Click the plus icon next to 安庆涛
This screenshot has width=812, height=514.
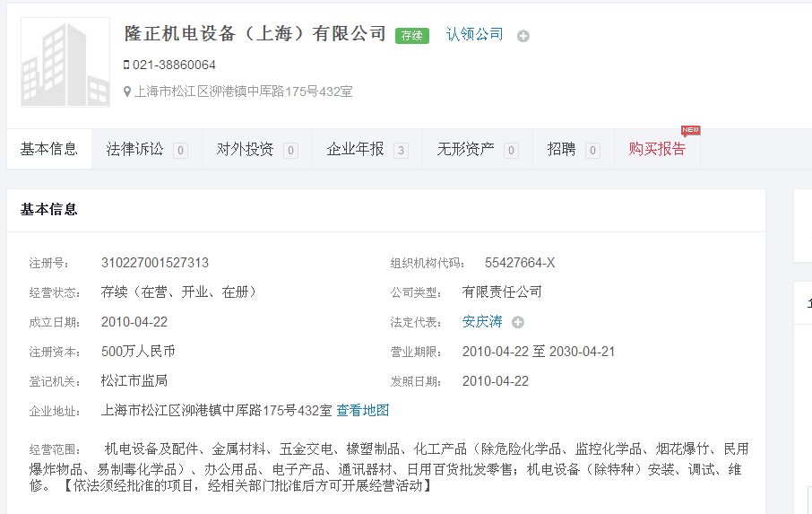(x=518, y=322)
